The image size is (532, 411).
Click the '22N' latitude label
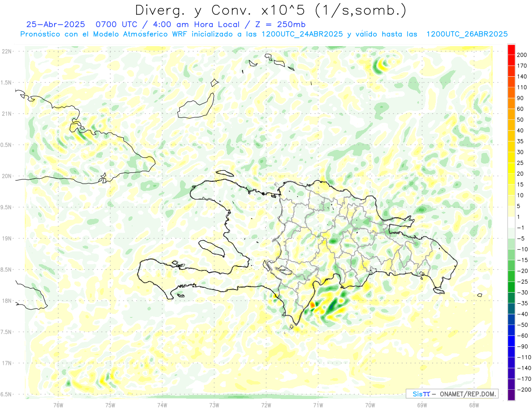(x=6, y=51)
